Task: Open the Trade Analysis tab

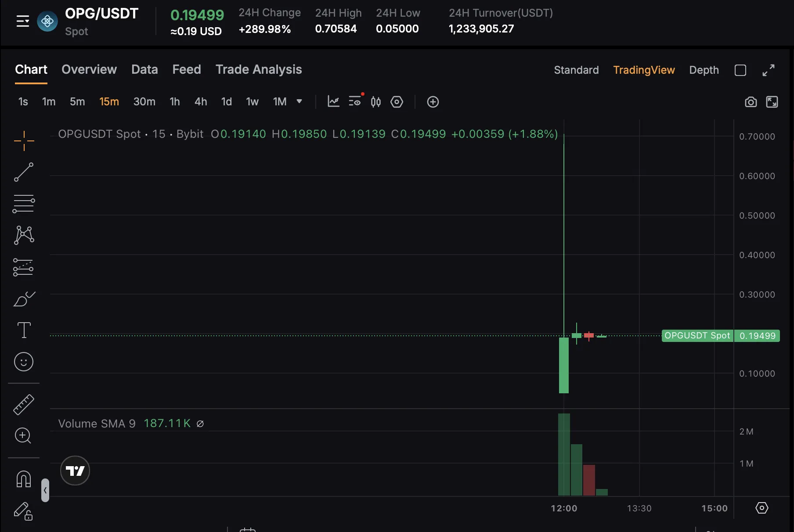Action: click(259, 69)
